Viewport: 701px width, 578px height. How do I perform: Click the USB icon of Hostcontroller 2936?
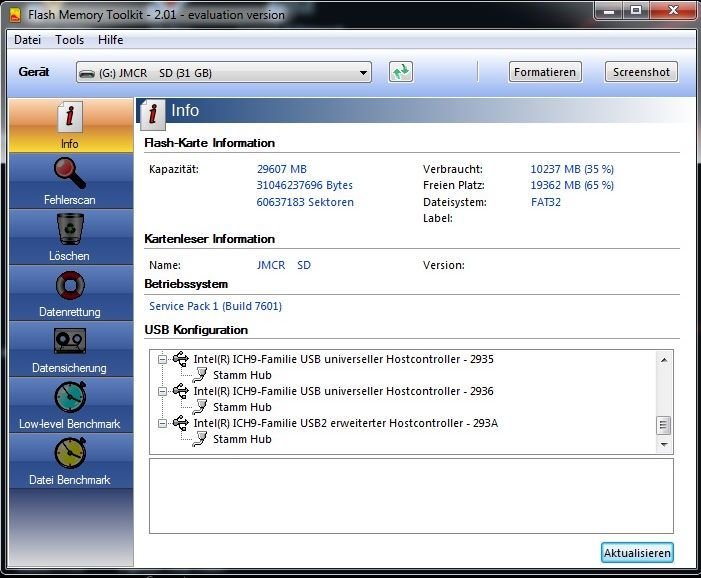[181, 391]
